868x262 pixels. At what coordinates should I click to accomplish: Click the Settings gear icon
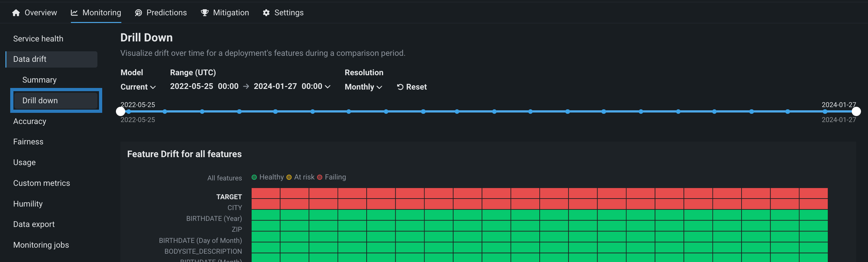[266, 13]
